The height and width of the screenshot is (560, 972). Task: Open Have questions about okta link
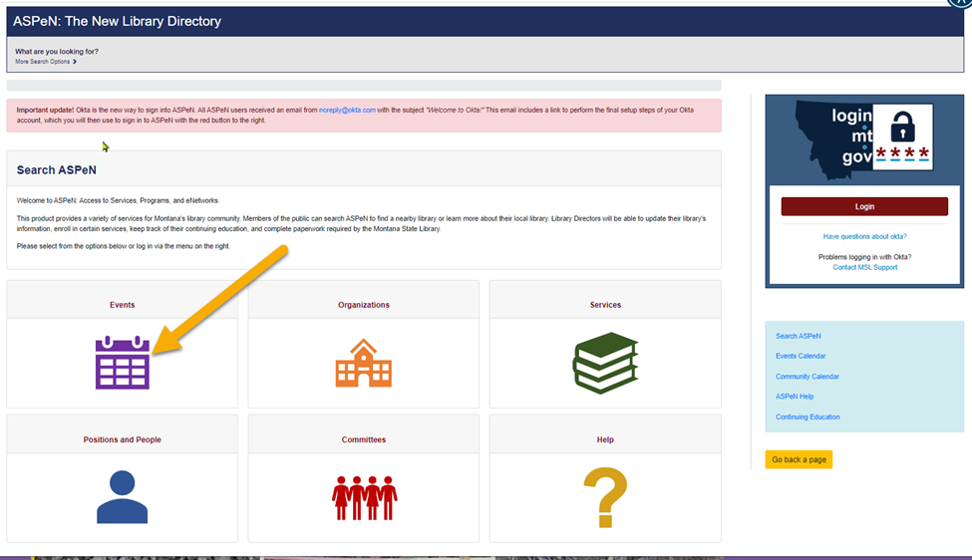pos(864,236)
